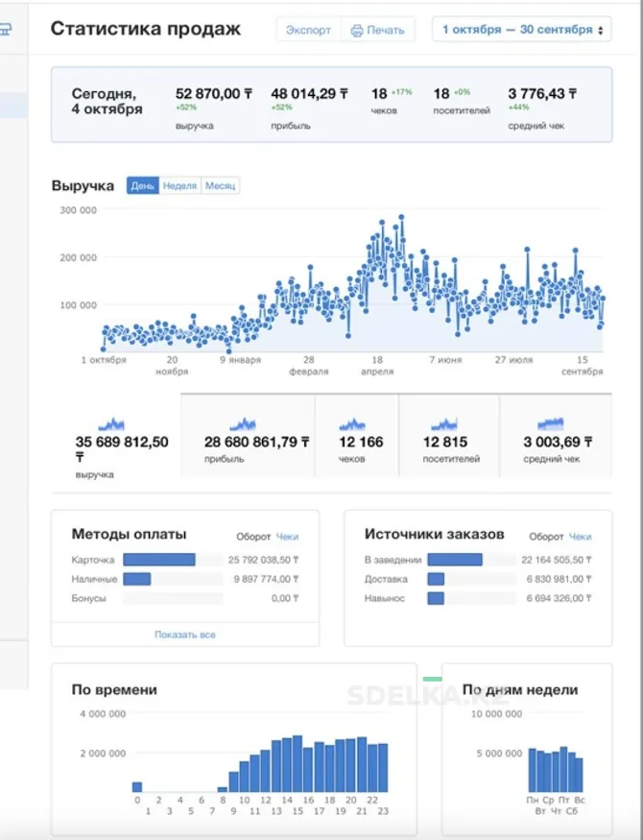Click the Экспорт button
Image resolution: width=643 pixels, height=840 pixels.
(308, 30)
